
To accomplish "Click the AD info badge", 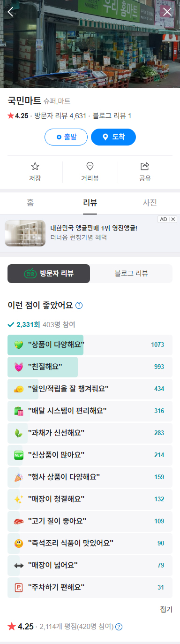I will pos(164,219).
